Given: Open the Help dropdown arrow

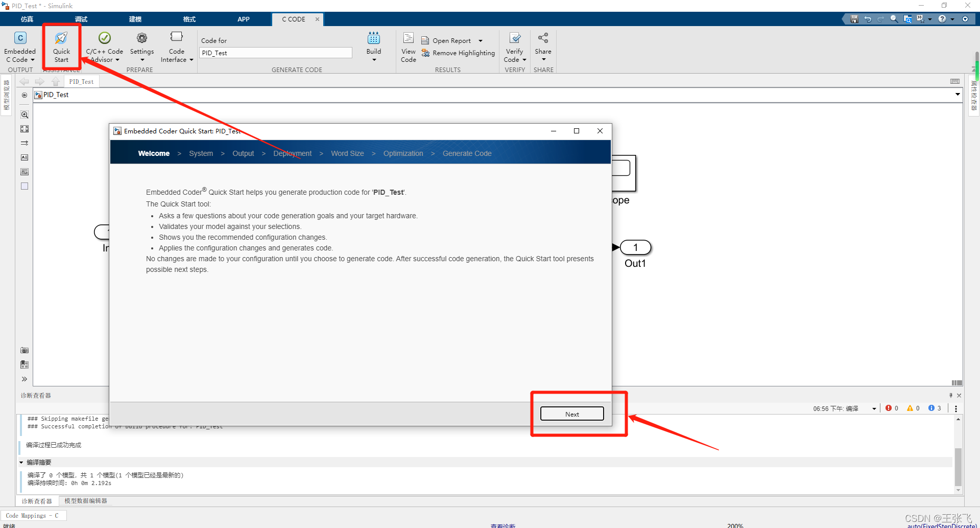Looking at the screenshot, I should pos(952,19).
